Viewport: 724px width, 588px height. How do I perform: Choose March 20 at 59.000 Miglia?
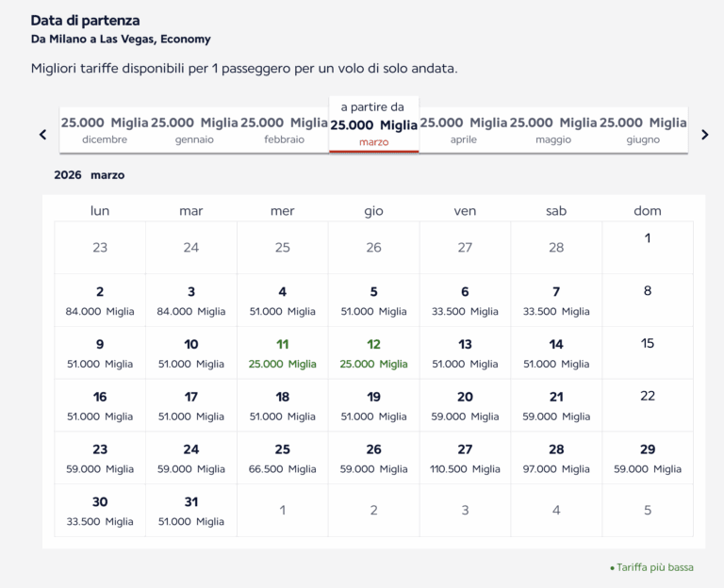pyautogui.click(x=465, y=405)
